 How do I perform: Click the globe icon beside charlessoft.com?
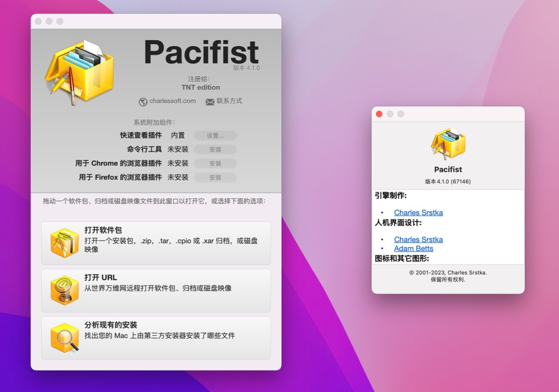point(143,102)
